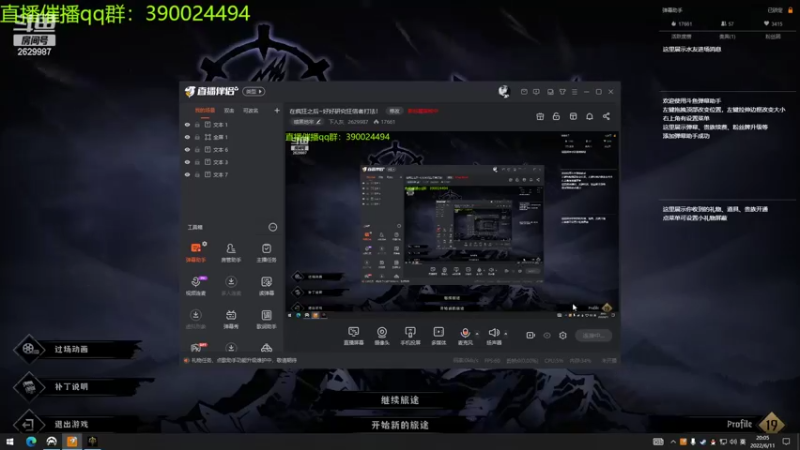Open the 歌词助手 tool
This screenshot has width=800, height=450.
click(x=266, y=319)
